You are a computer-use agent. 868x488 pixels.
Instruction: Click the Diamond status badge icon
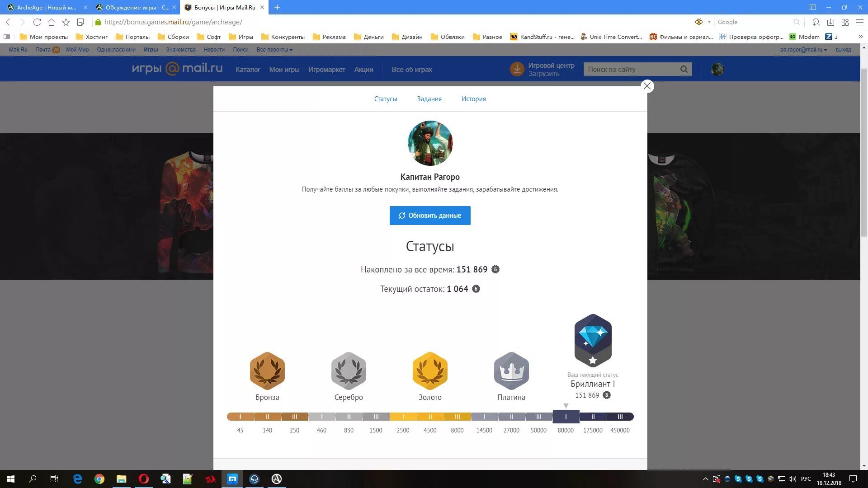click(x=593, y=340)
